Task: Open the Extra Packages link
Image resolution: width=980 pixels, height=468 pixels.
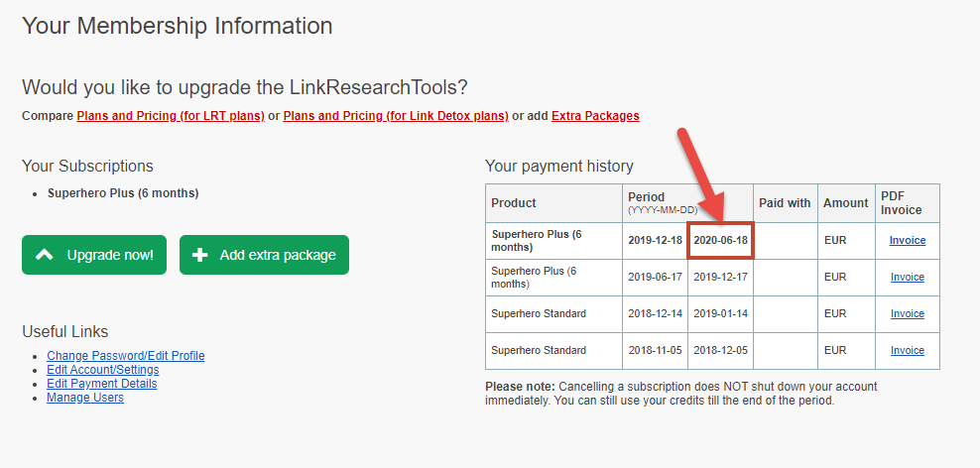Action: 595,116
